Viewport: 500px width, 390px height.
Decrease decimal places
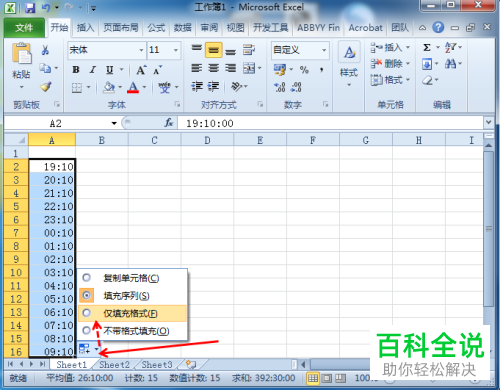click(296, 87)
